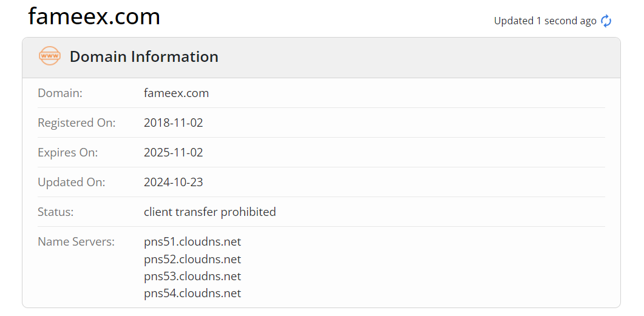Click the Updated On: label
The width and height of the screenshot is (644, 316).
click(x=71, y=183)
